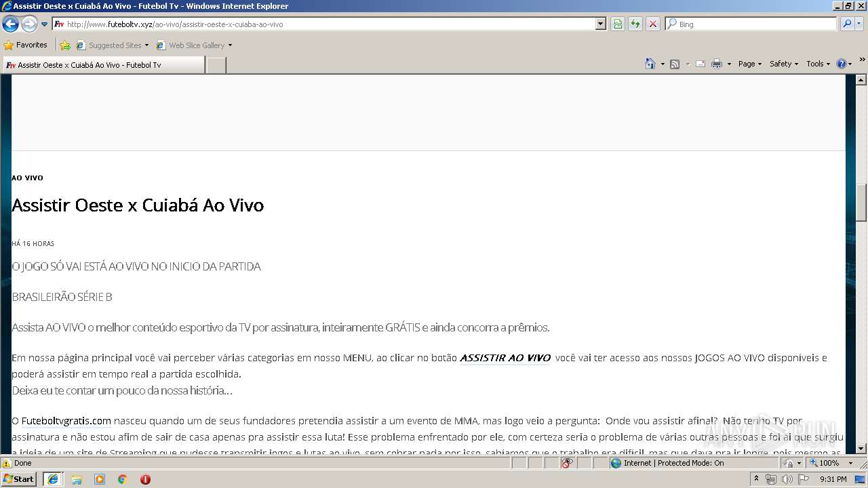Refresh the page with green arrows icon

(635, 24)
